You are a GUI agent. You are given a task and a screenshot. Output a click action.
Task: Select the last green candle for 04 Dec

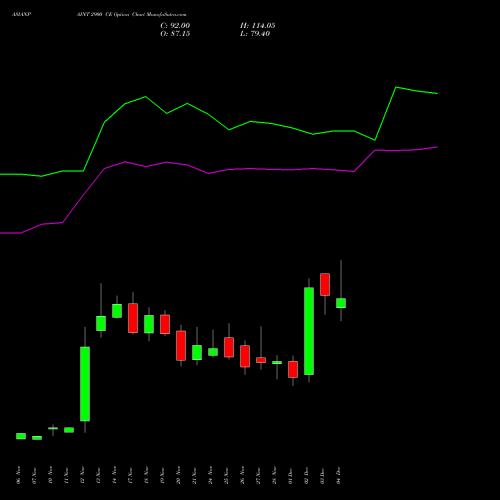[x=341, y=303]
